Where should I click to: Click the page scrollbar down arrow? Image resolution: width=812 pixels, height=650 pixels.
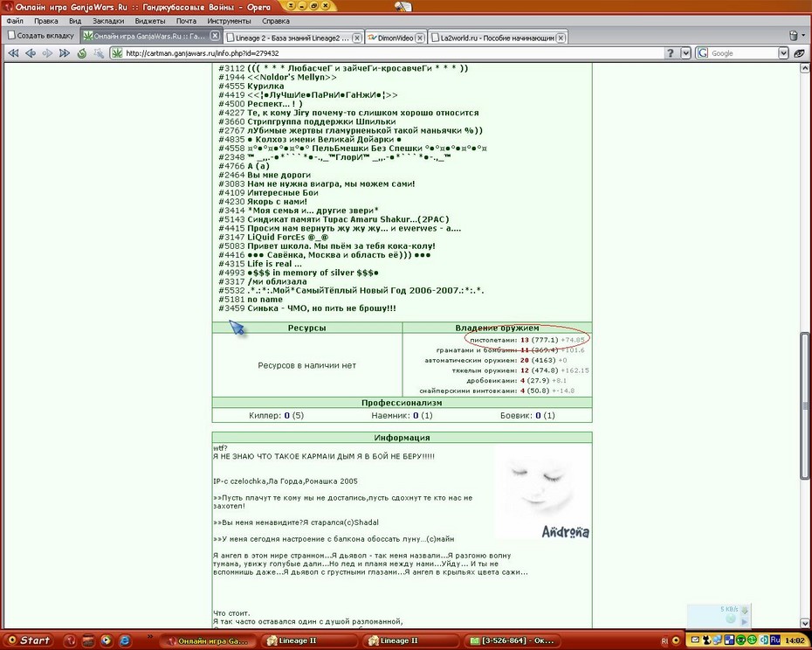805,623
